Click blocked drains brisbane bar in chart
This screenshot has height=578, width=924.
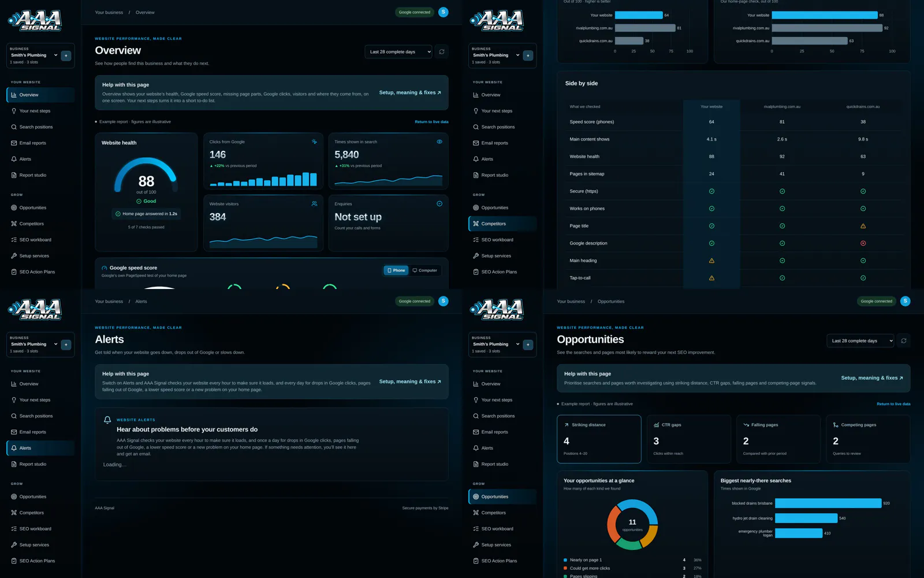click(828, 503)
